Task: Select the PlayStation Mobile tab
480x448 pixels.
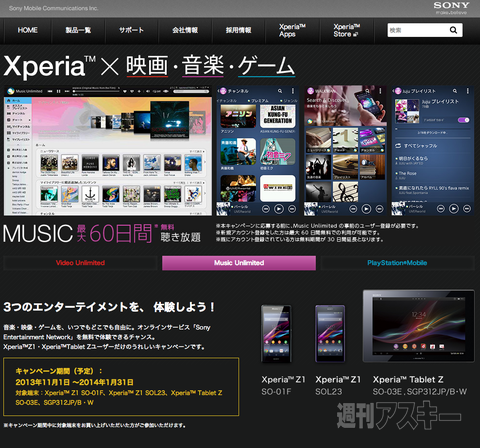Action: pyautogui.click(x=397, y=263)
